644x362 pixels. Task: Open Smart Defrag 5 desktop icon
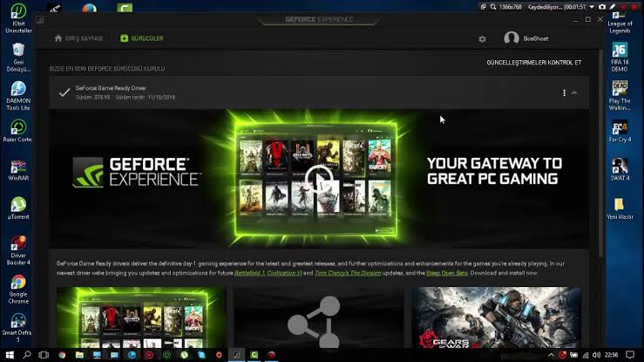point(18,328)
